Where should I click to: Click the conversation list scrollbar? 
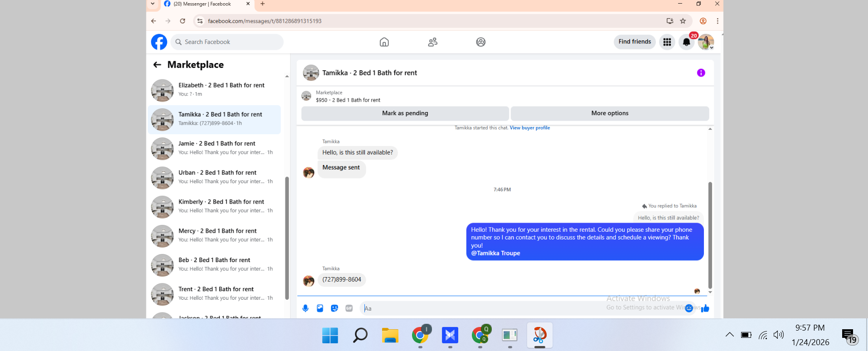(x=287, y=238)
